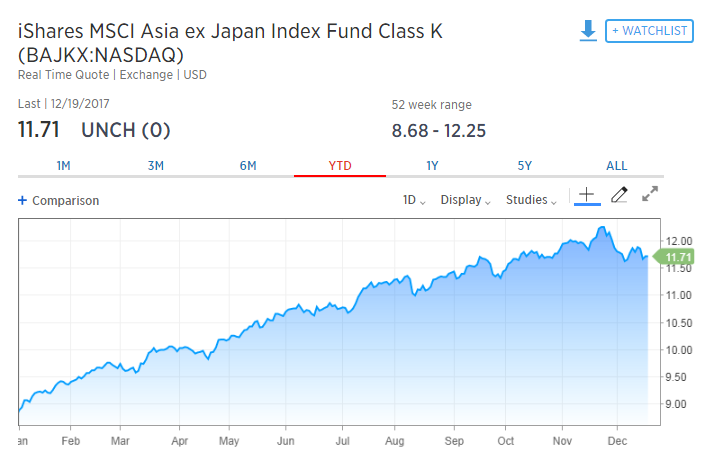717x459 pixels.
Task: Select the YTD range tab
Action: pos(340,165)
